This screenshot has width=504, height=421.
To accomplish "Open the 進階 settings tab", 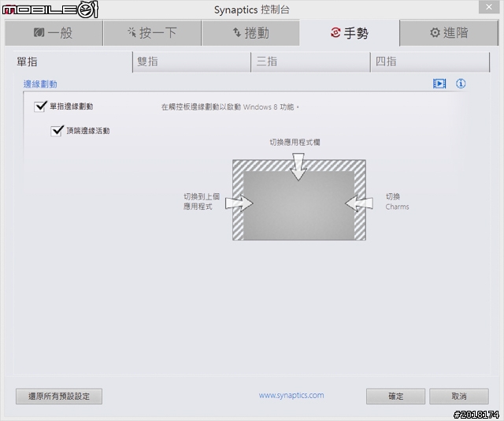I will (449, 33).
